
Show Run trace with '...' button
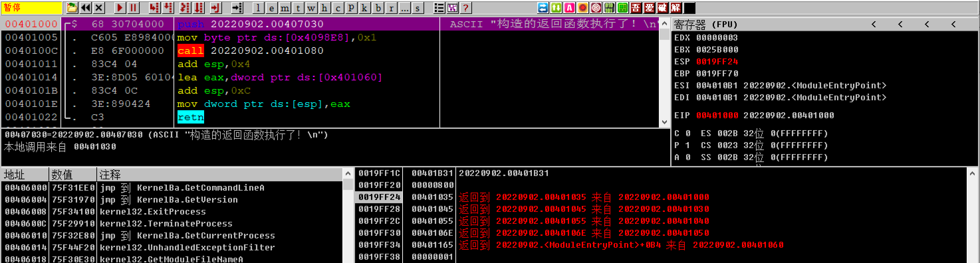coord(405,8)
